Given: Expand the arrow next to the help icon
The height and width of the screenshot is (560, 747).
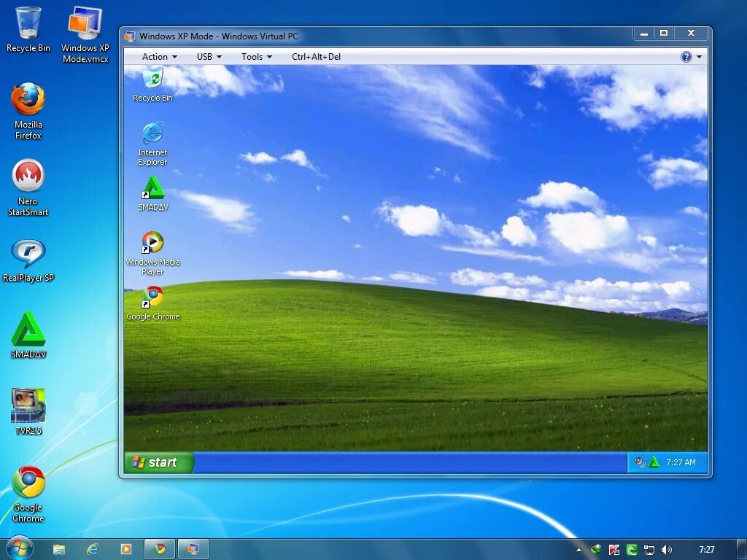Looking at the screenshot, I should pos(699,57).
